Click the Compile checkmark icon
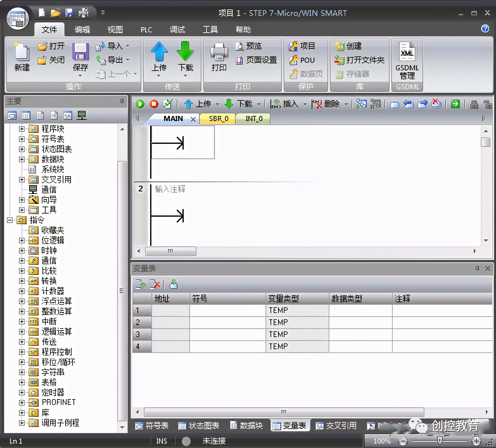 (x=168, y=104)
